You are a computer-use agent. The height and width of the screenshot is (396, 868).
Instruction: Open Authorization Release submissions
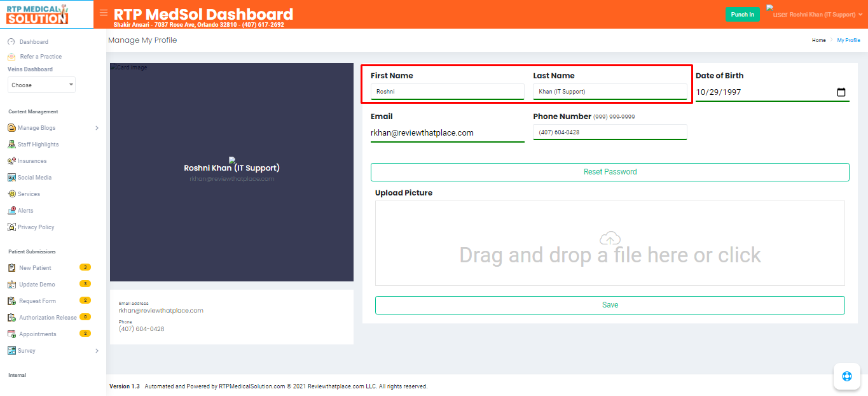coord(48,318)
